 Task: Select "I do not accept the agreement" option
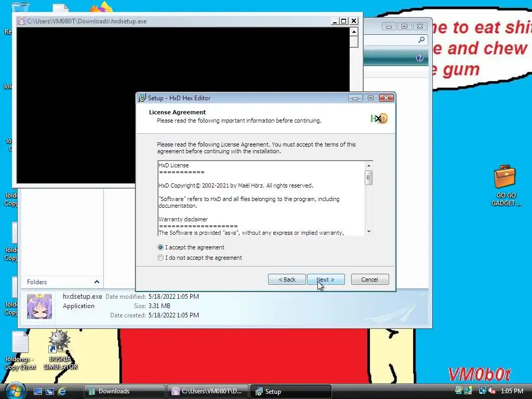[x=161, y=258]
